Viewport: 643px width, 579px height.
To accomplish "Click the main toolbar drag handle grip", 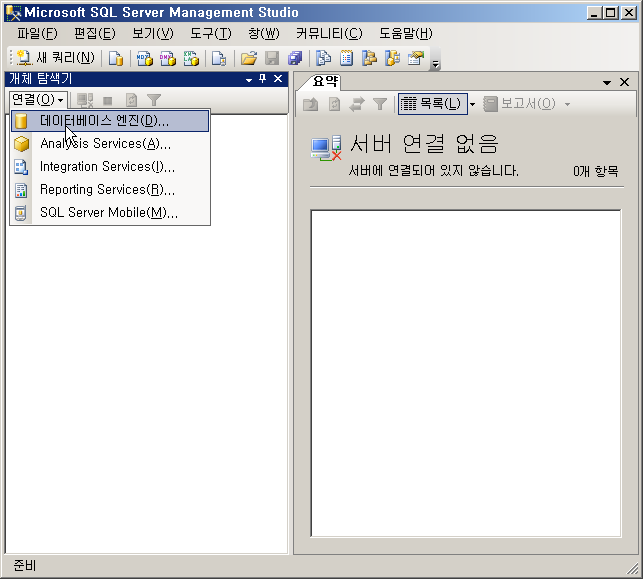I will 11,58.
